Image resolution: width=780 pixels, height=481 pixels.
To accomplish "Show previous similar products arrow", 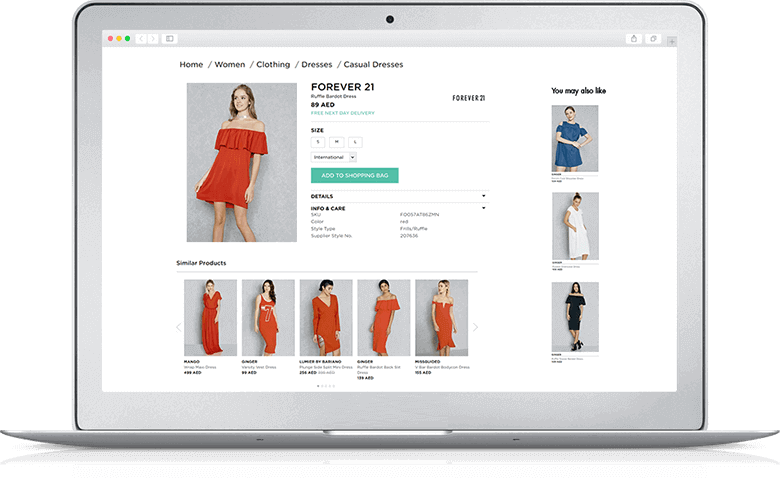I will [179, 327].
